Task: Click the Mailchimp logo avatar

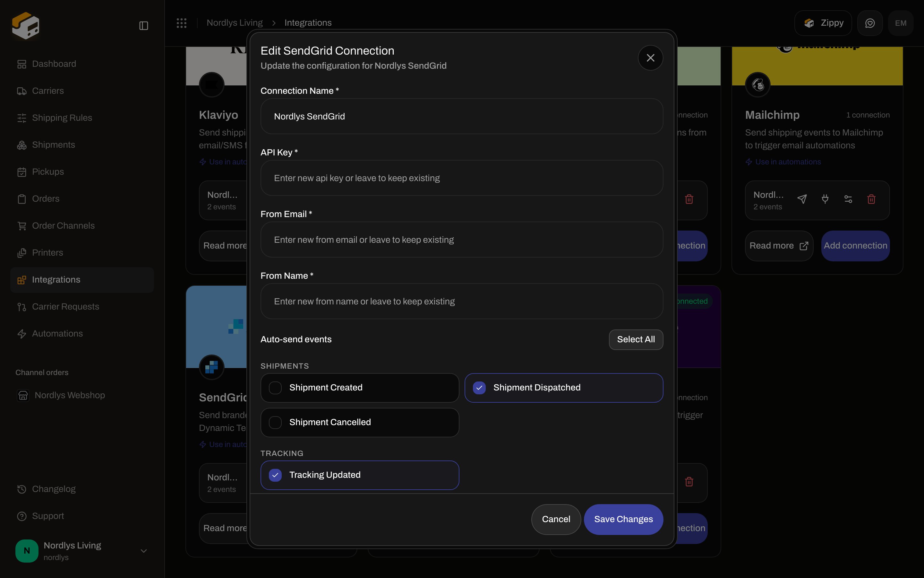Action: [x=758, y=84]
